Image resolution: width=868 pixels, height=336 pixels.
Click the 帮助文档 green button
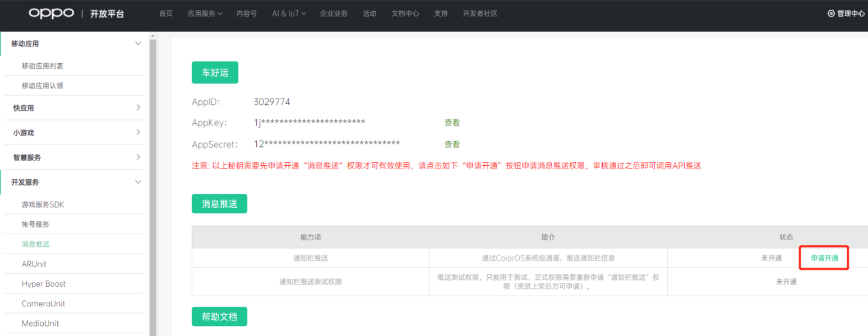pos(219,317)
